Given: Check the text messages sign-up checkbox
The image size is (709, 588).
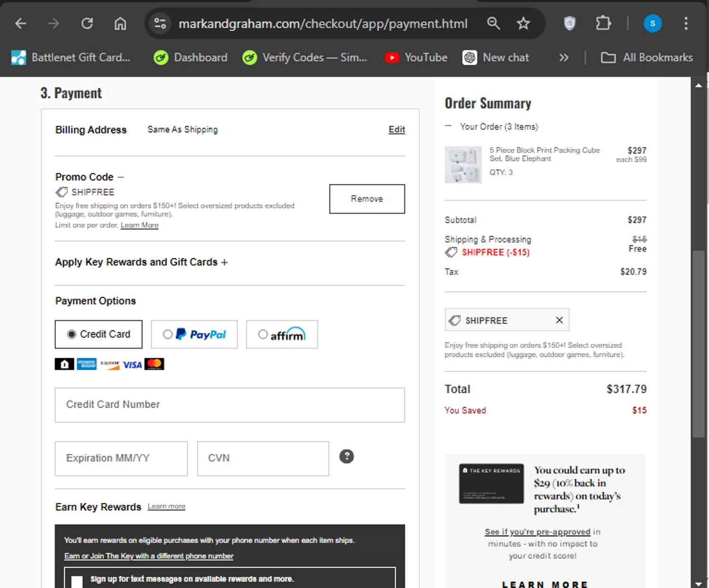Looking at the screenshot, I should tap(77, 581).
